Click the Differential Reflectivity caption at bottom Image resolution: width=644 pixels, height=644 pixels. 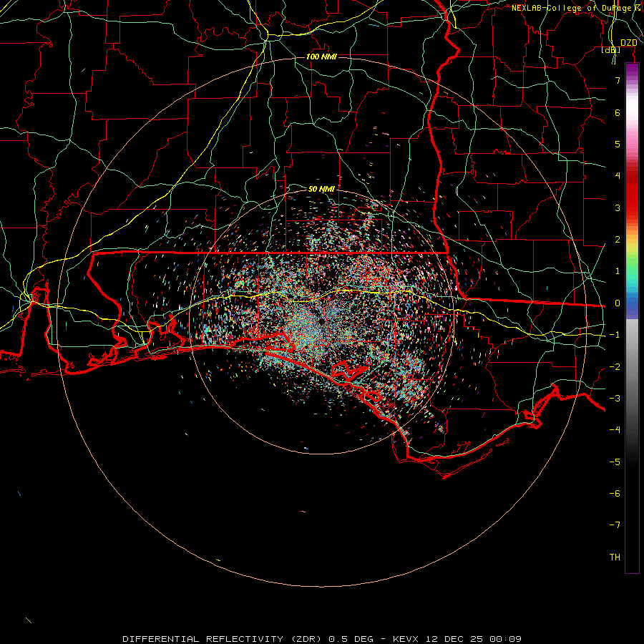pos(322,639)
